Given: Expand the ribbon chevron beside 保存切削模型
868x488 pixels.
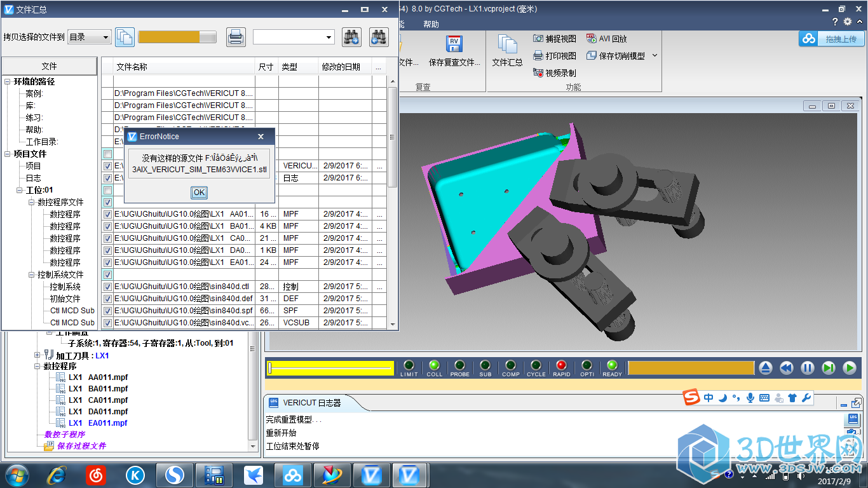Looking at the screenshot, I should point(654,56).
